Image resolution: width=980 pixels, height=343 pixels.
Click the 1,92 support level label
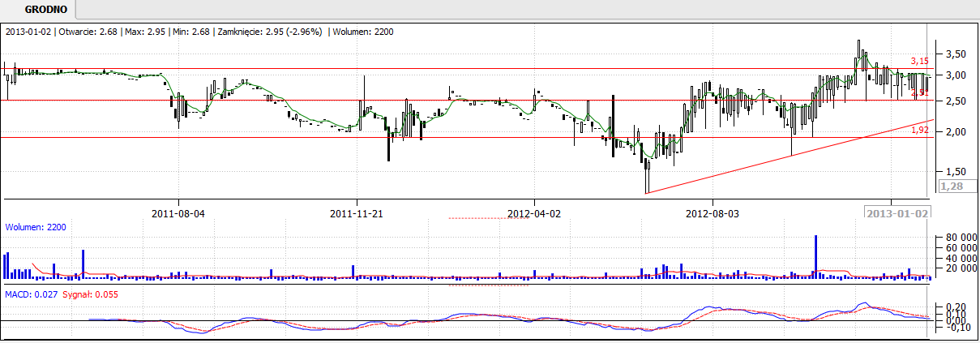919,130
